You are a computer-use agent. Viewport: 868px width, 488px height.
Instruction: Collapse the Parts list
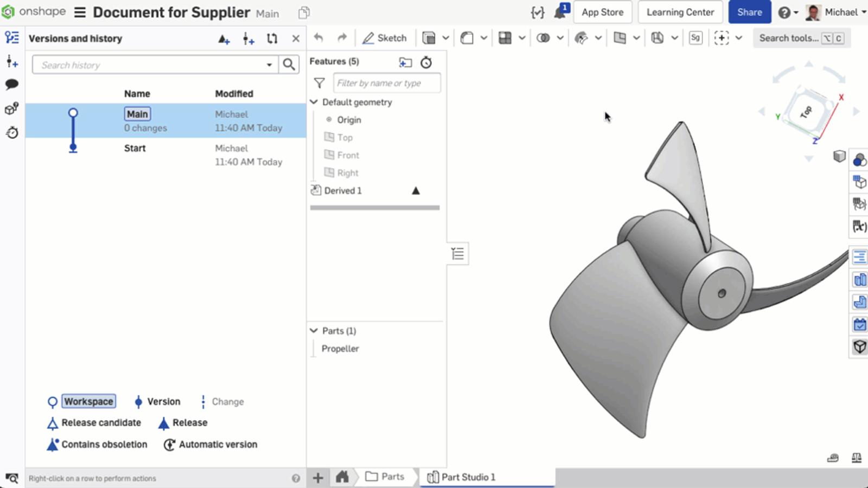[x=314, y=331]
